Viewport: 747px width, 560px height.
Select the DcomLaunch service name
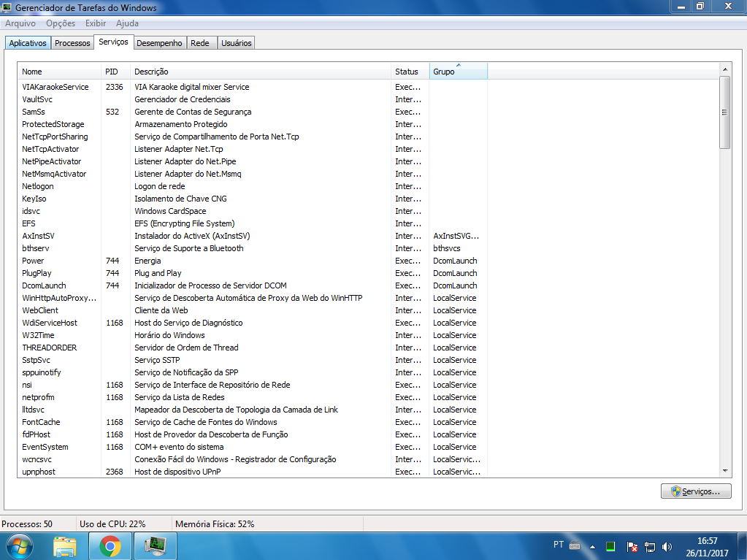pos(44,285)
